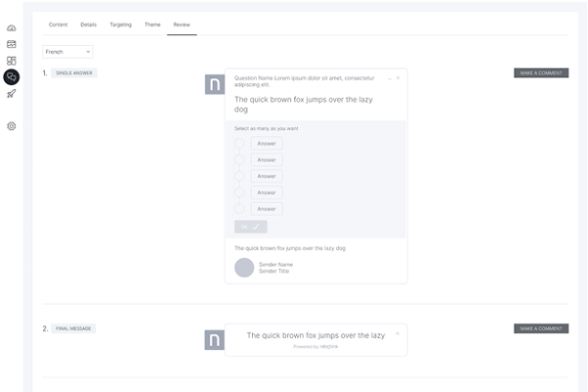Switch to the Targeting tab
588x392 pixels.
[122, 24]
